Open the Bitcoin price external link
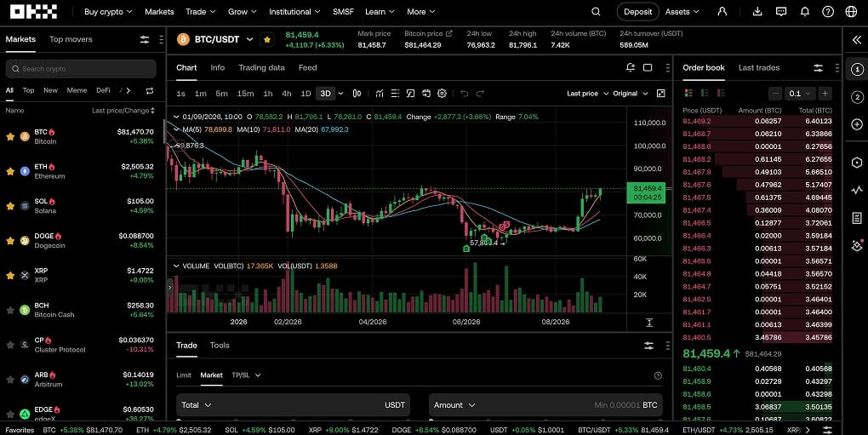 (x=449, y=34)
